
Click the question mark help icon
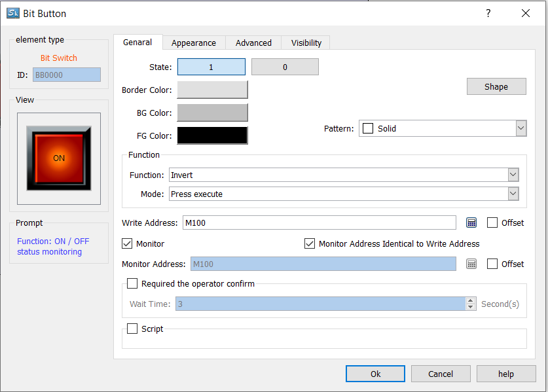pos(488,13)
